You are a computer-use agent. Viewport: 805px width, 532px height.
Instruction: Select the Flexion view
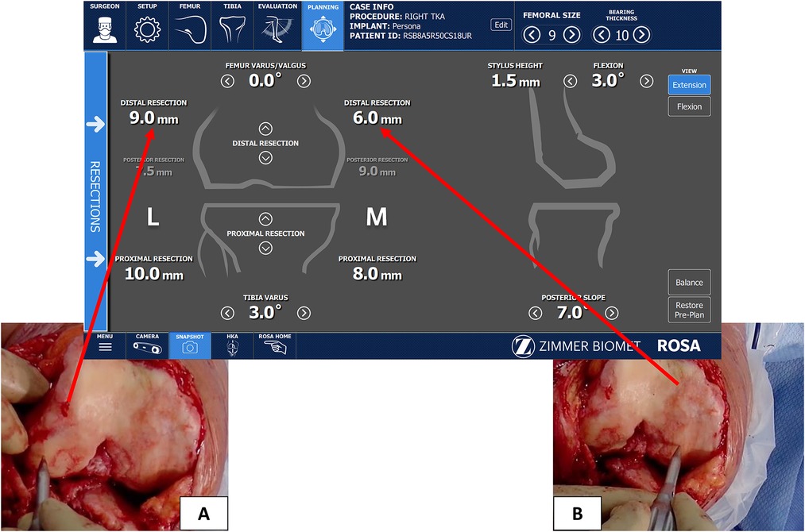tap(690, 106)
